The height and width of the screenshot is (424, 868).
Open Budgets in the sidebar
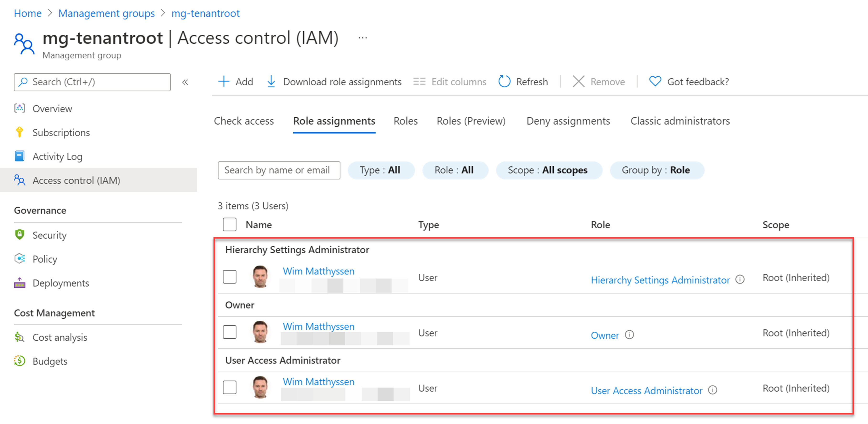pyautogui.click(x=50, y=361)
